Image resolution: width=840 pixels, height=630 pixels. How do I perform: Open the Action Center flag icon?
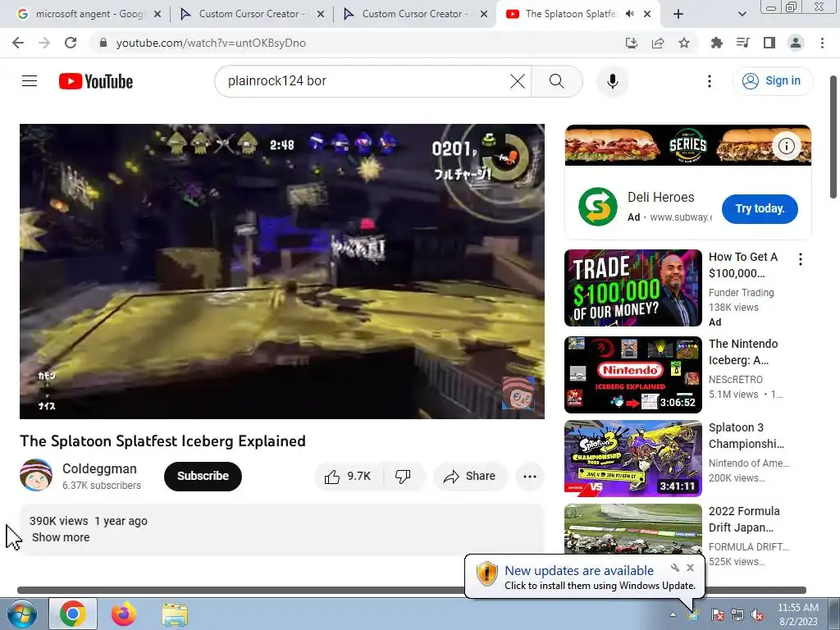[x=717, y=614]
